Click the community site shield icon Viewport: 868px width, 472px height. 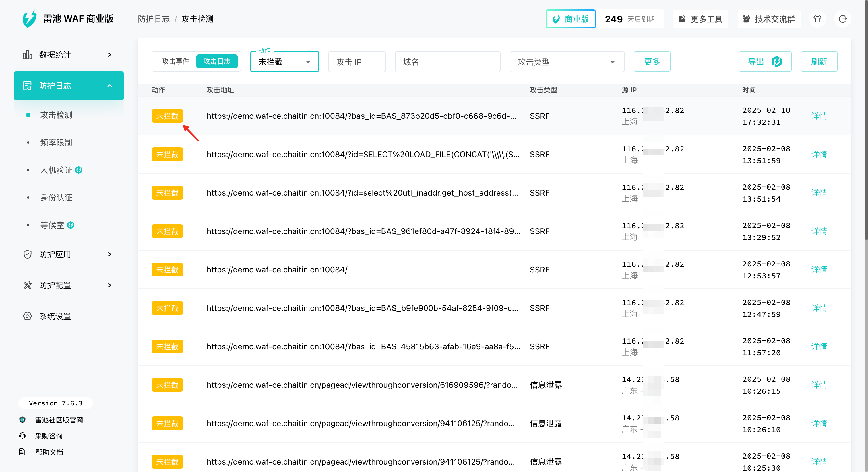tap(22, 420)
